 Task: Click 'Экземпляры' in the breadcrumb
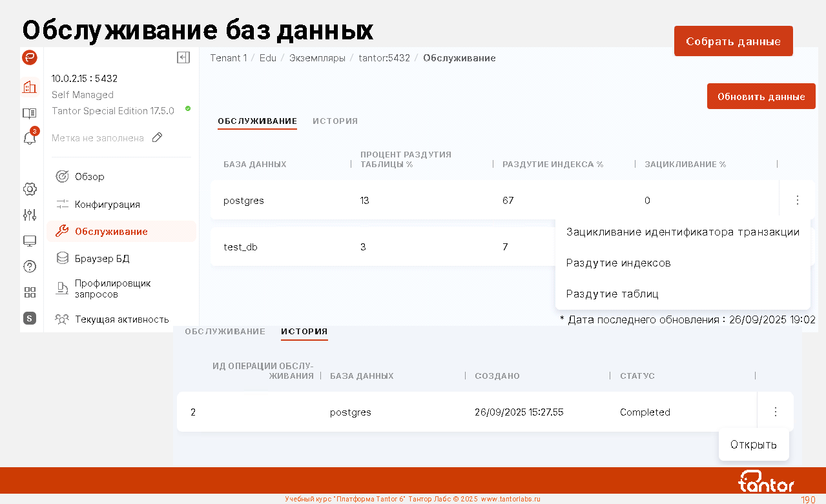316,58
